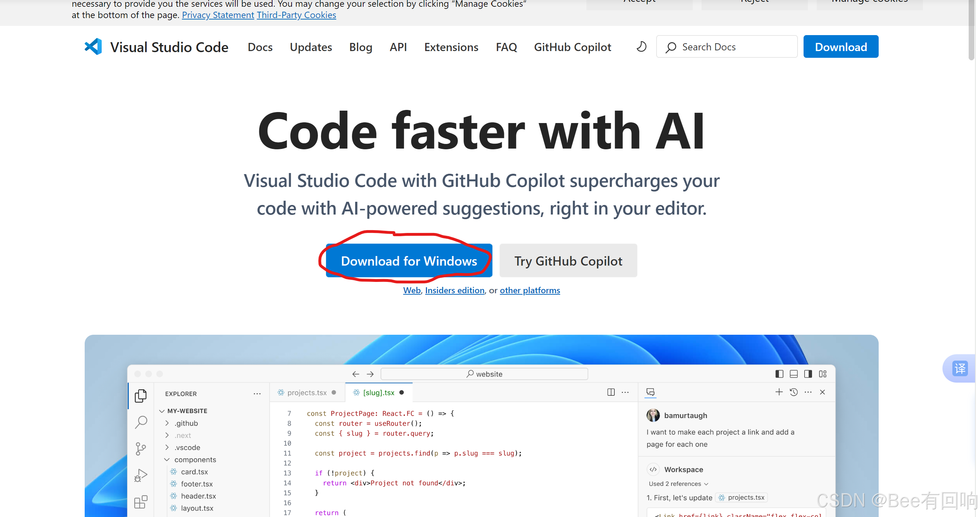
Task: Collapse the MY-WEBSITE folder tree
Action: tap(162, 411)
